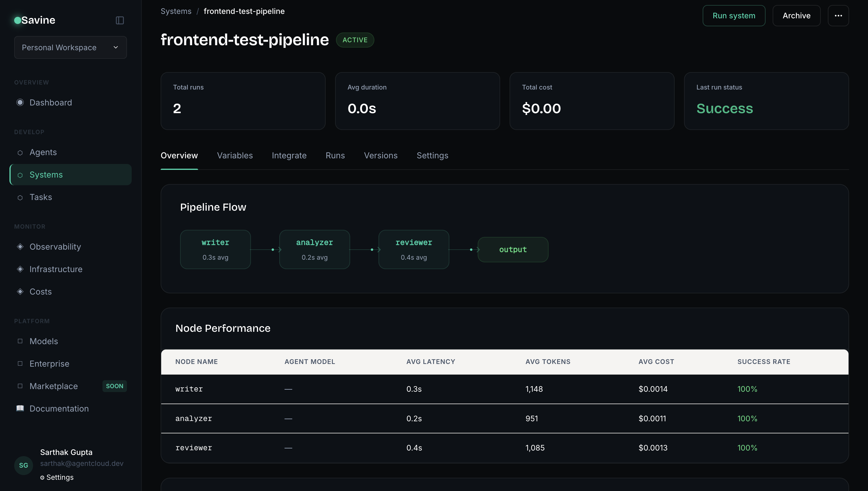The image size is (868, 491).
Task: Collapse the sidebar panel icon
Action: pos(120,20)
